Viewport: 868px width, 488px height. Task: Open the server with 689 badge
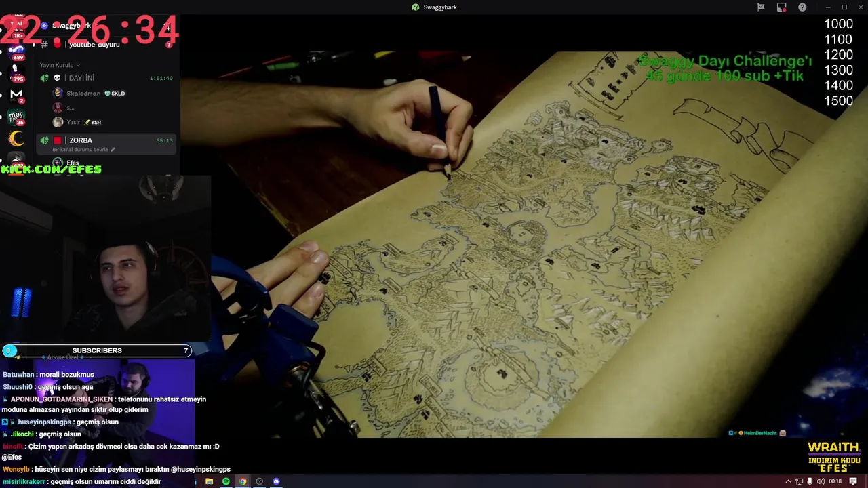pyautogui.click(x=16, y=52)
